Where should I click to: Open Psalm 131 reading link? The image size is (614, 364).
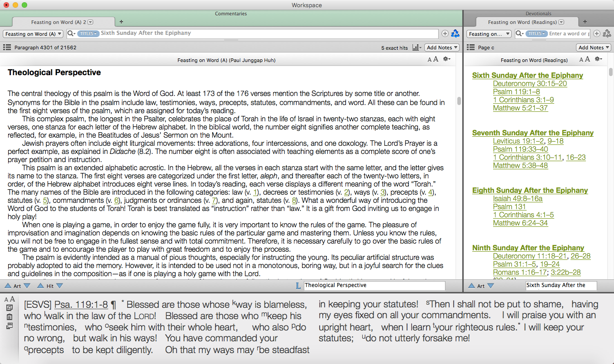pyautogui.click(x=510, y=206)
